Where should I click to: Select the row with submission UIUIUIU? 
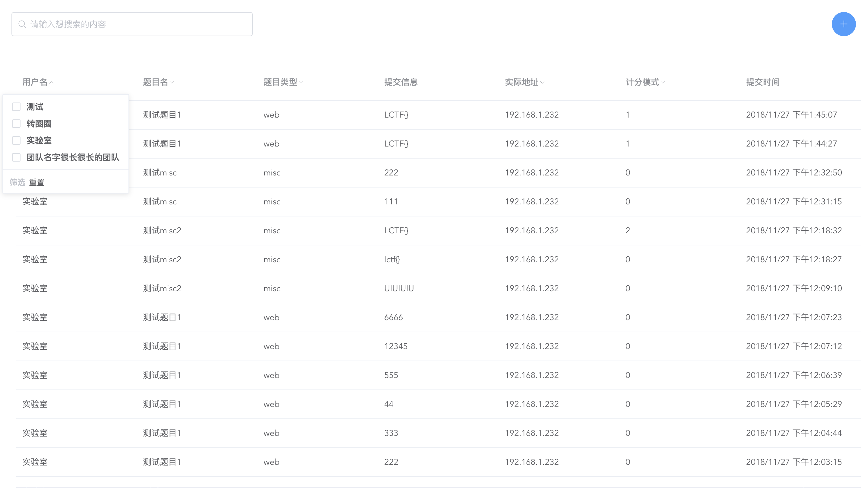point(399,288)
